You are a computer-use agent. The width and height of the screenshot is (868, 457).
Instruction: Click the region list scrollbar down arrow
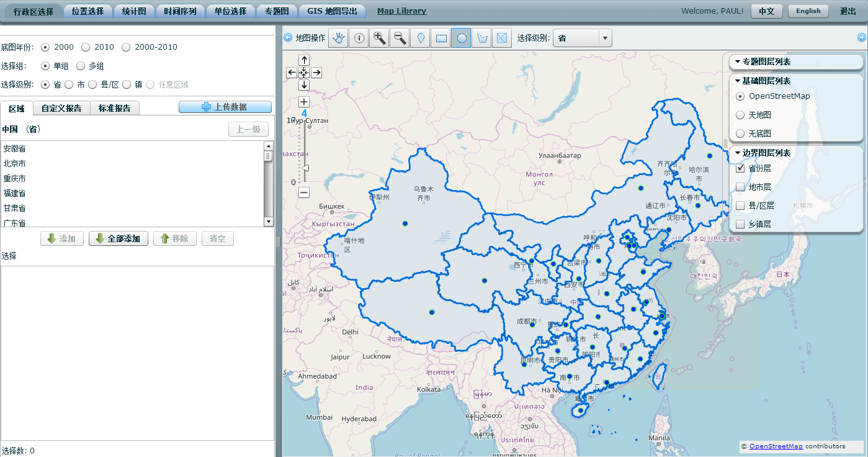tap(268, 222)
